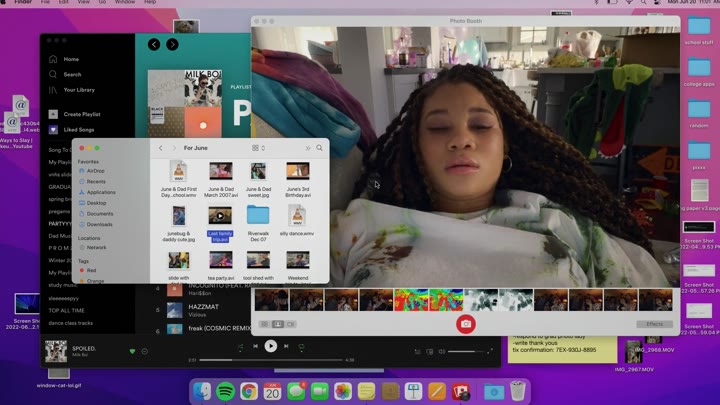The image size is (720, 405).
Task: Like the current song with the heart icon
Action: click(x=132, y=351)
